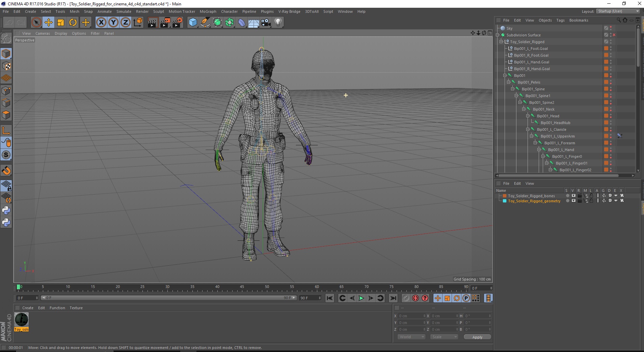Collapse the Bip001_Spine node
The width and height of the screenshot is (644, 352).
[x=513, y=89]
